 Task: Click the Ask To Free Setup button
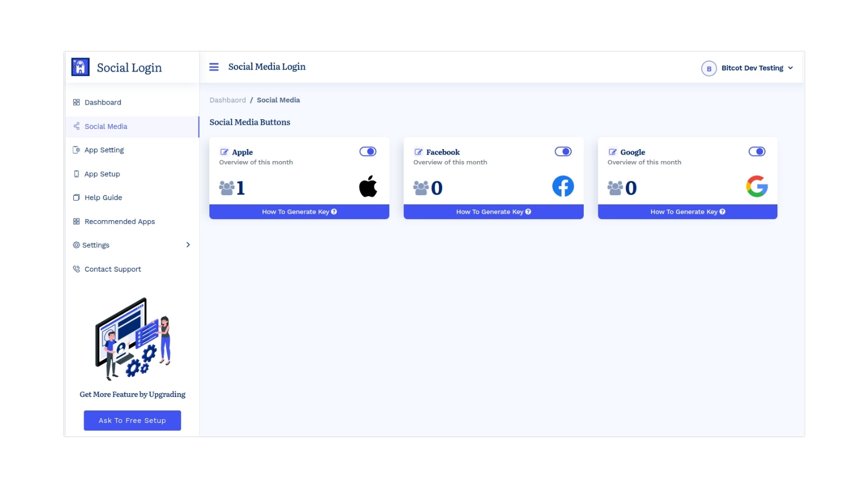(x=132, y=421)
